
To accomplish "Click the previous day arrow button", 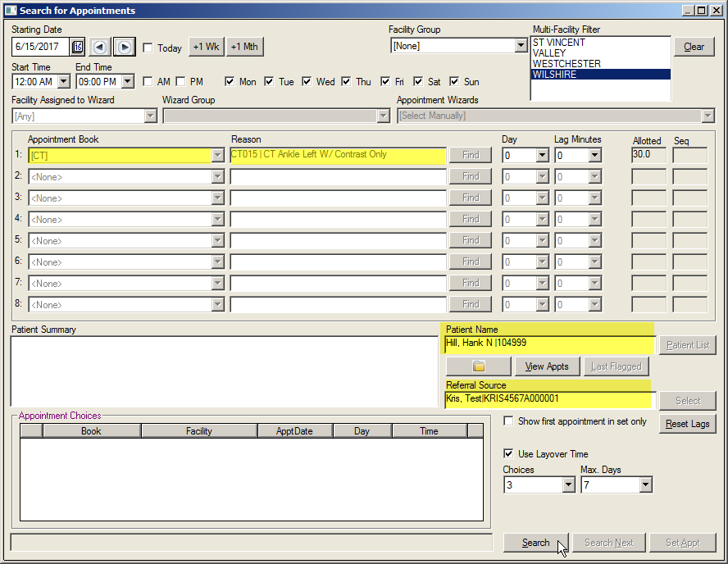I will pyautogui.click(x=100, y=47).
